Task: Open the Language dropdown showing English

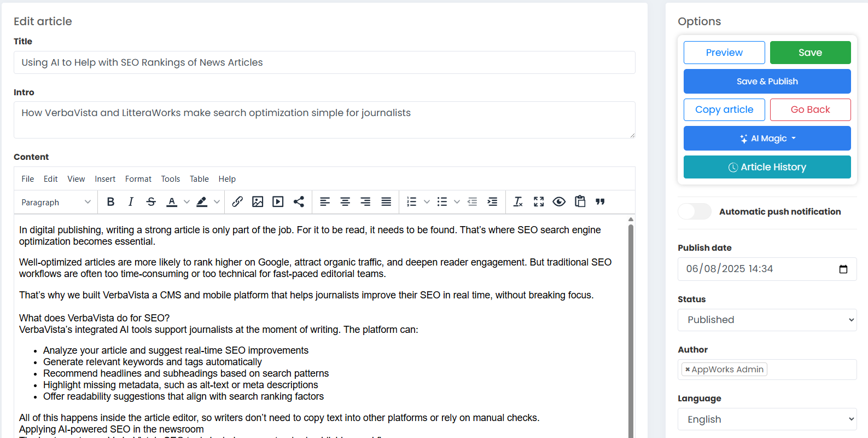Action: [767, 419]
